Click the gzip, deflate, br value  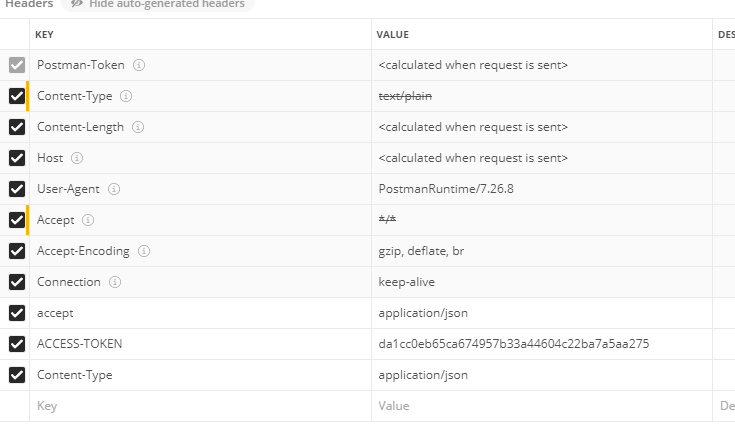[421, 251]
